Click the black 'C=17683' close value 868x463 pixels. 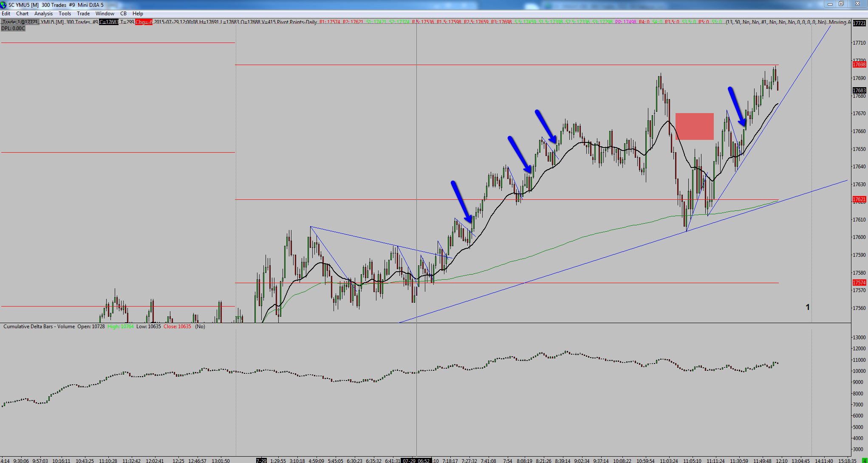click(109, 22)
